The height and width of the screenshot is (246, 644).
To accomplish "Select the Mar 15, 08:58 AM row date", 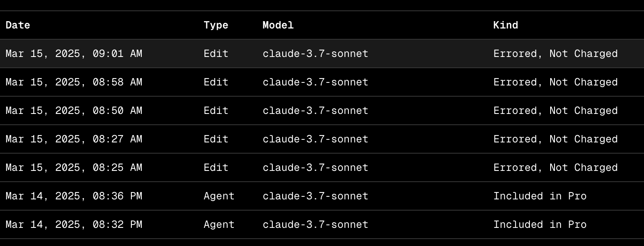I will click(x=74, y=82).
